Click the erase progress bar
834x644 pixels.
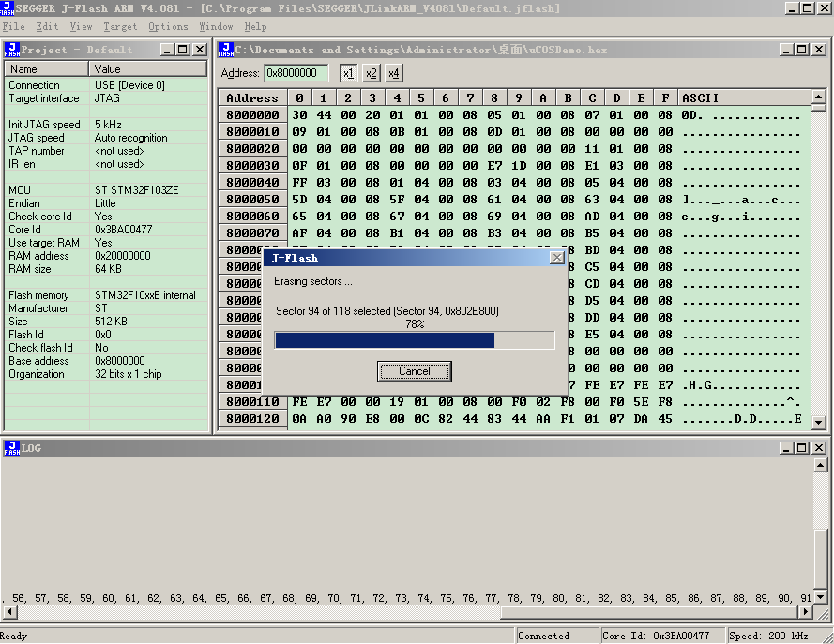415,340
